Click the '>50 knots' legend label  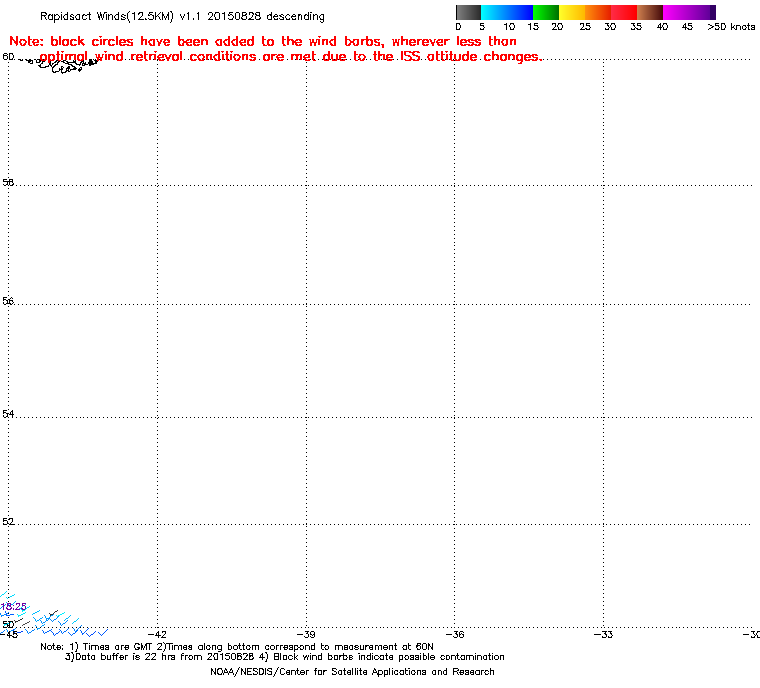(x=731, y=27)
